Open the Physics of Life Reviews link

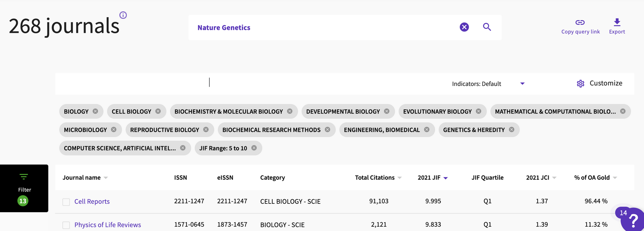(108, 225)
